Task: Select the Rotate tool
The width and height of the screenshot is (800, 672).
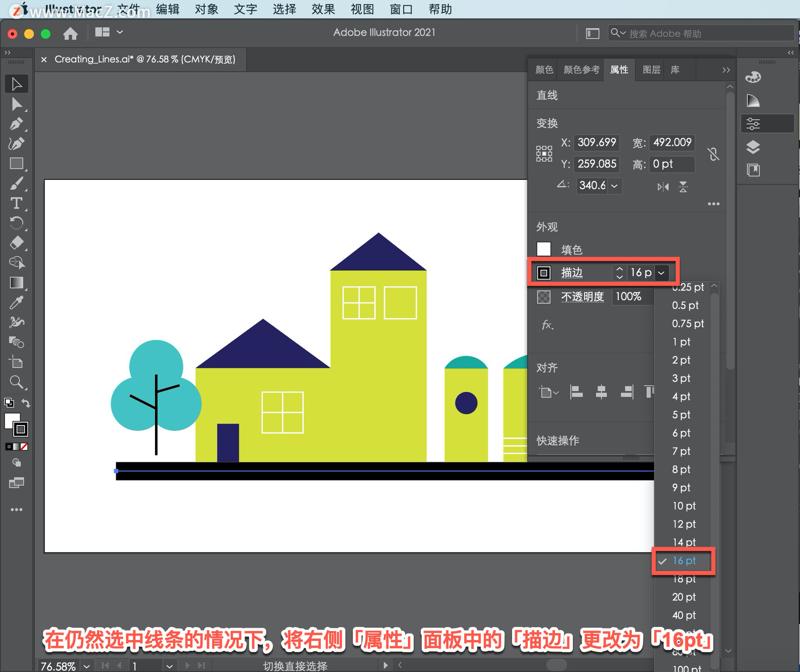Action: click(17, 223)
